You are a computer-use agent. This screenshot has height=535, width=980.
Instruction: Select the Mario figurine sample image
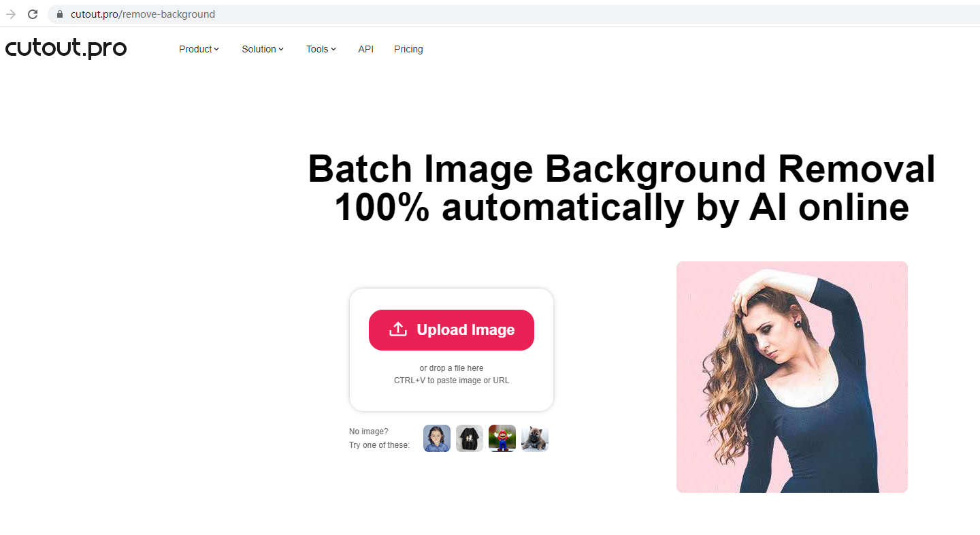502,438
